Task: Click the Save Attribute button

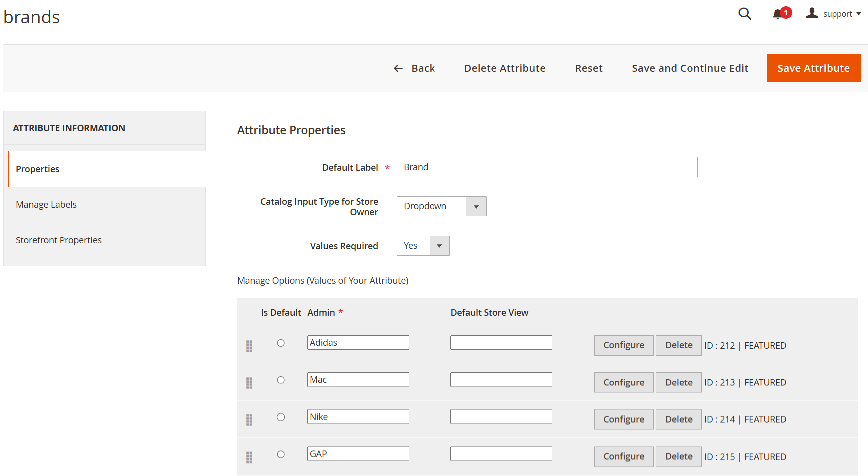Action: [x=814, y=68]
